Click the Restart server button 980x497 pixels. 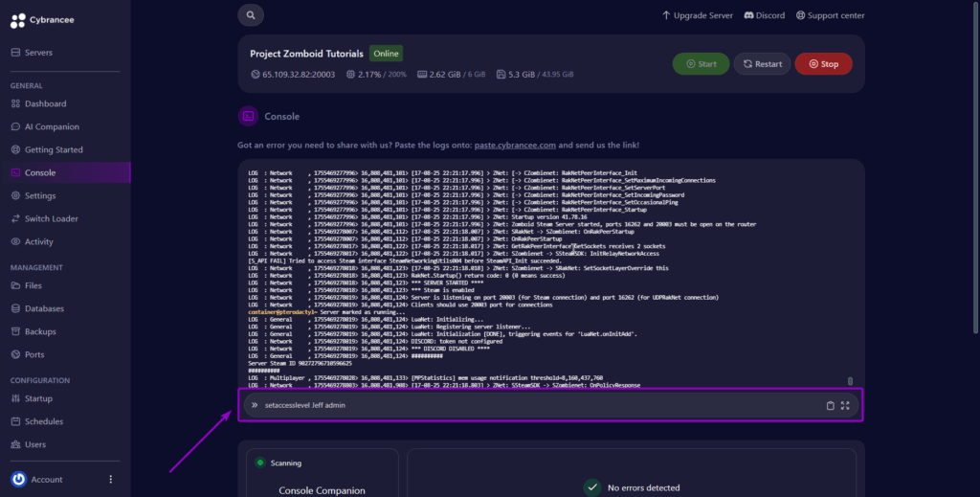coord(762,64)
